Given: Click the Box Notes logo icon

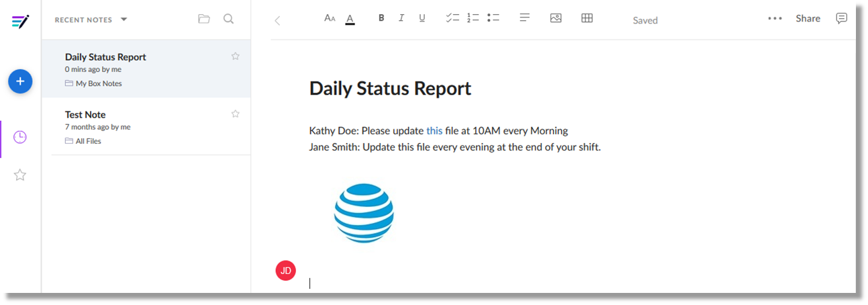Looking at the screenshot, I should click(x=20, y=21).
